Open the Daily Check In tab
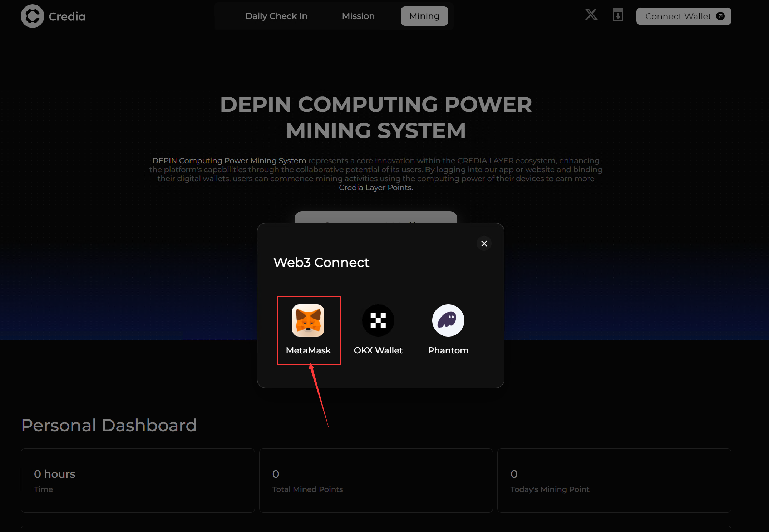This screenshot has width=769, height=532. (x=276, y=16)
